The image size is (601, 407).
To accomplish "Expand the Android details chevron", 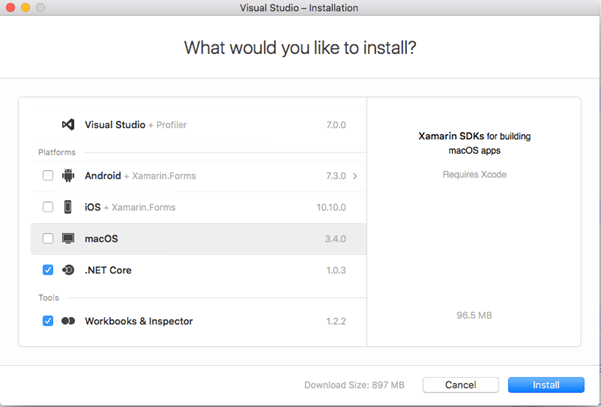I will pyautogui.click(x=355, y=176).
